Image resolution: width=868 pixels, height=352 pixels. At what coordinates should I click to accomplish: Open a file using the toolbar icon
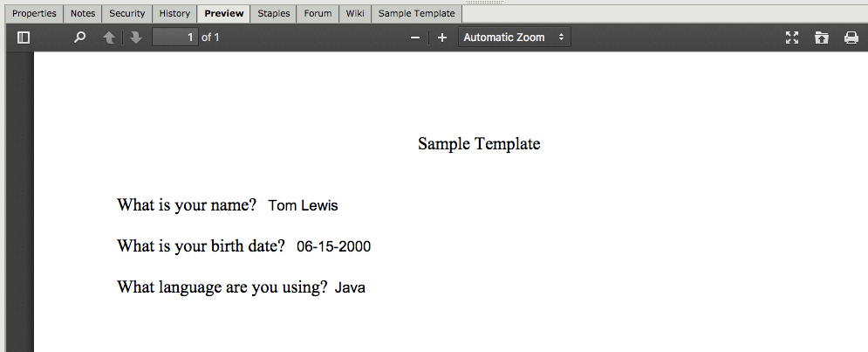click(x=822, y=38)
